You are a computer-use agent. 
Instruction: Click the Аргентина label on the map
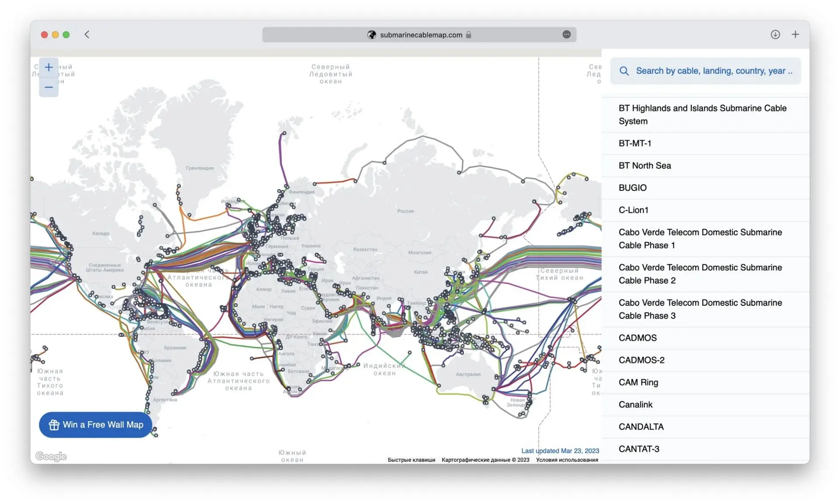pos(165,400)
